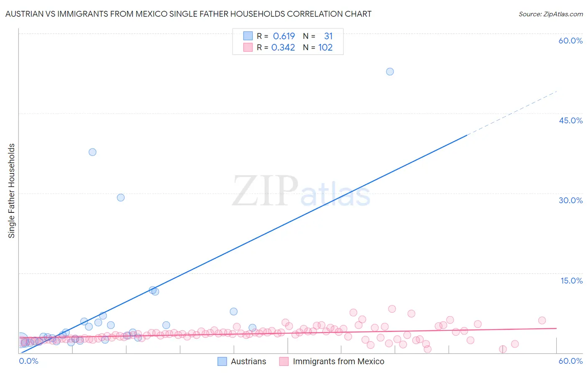The height and width of the screenshot is (373, 588).
Task: Click the ZIPatlas watermark in the chart center
Action: pyautogui.click(x=301, y=191)
